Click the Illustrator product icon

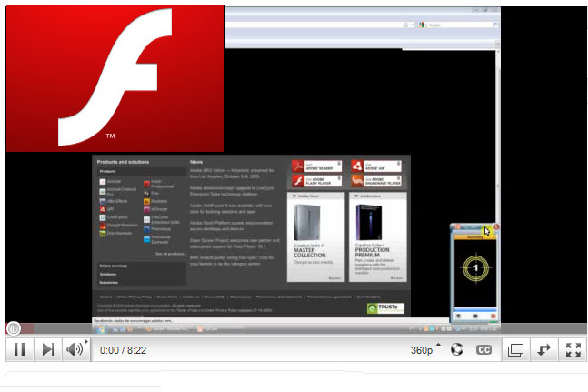[146, 201]
